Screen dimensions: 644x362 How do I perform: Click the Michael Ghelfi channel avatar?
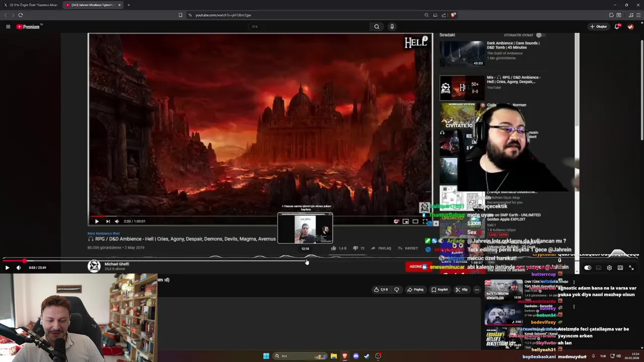point(94,266)
